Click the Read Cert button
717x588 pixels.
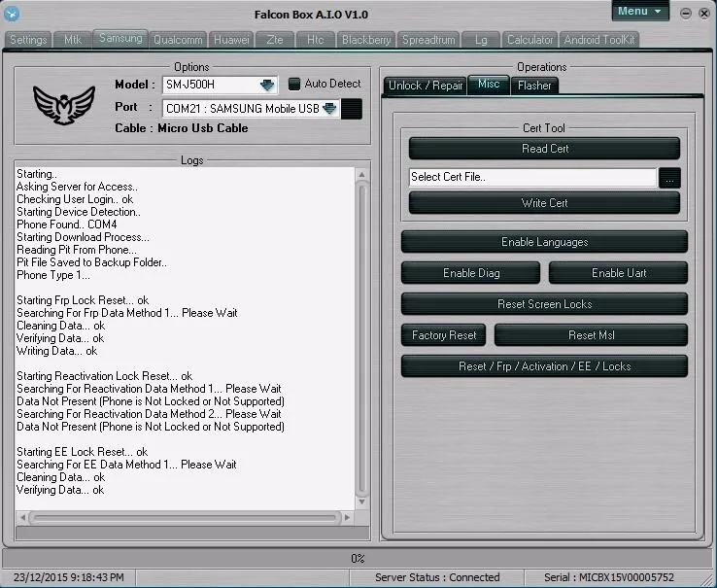click(545, 149)
